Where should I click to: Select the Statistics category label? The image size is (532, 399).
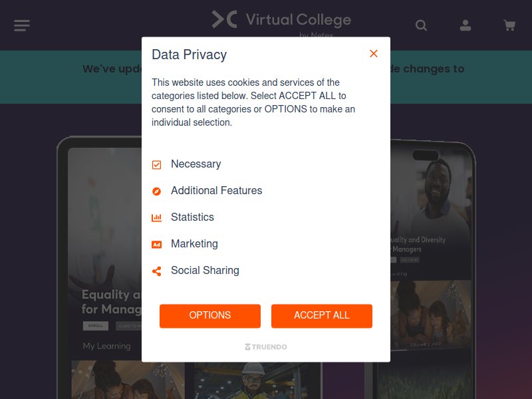pos(192,217)
